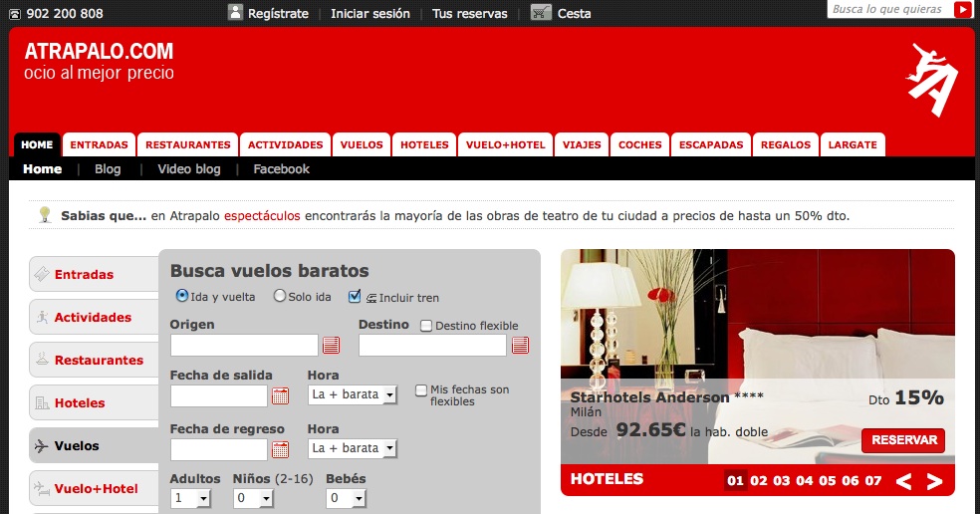Viewport: 980px width, 514px height.
Task: Click the running figure icon beside Actividades
Action: pos(43,317)
